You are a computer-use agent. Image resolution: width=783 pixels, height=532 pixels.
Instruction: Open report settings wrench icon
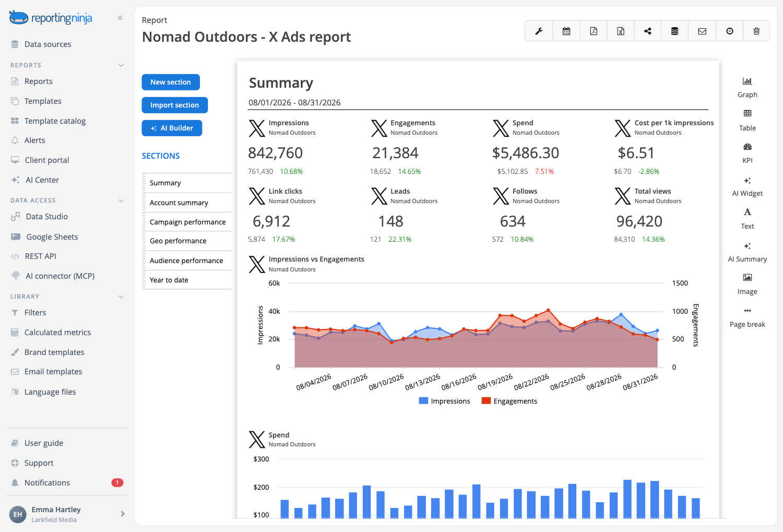point(539,31)
